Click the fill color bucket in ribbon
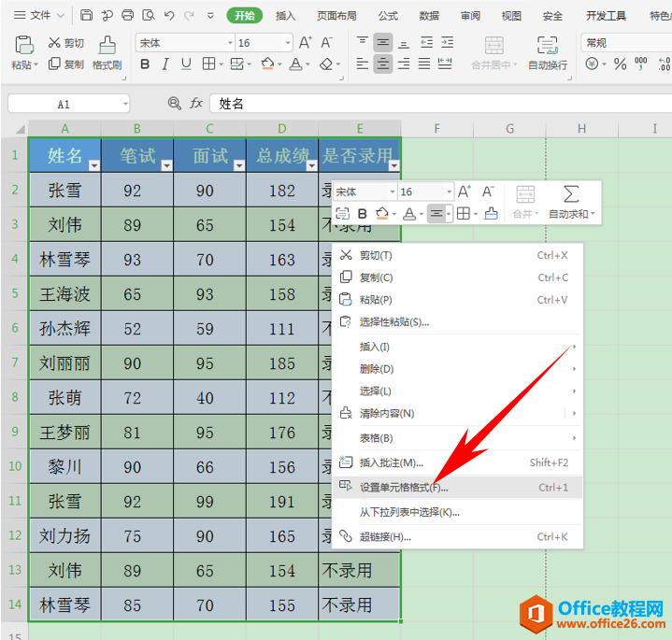 pyautogui.click(x=267, y=64)
